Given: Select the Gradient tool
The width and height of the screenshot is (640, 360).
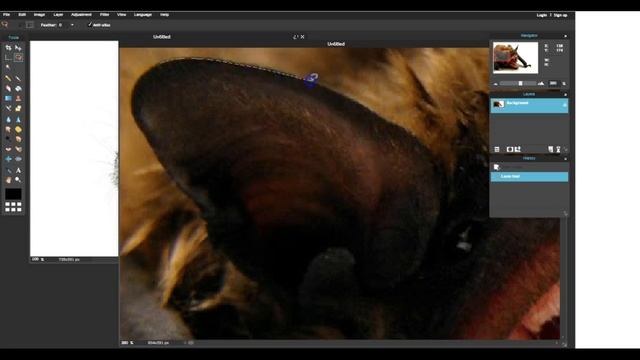Looking at the screenshot, I should [x=8, y=98].
